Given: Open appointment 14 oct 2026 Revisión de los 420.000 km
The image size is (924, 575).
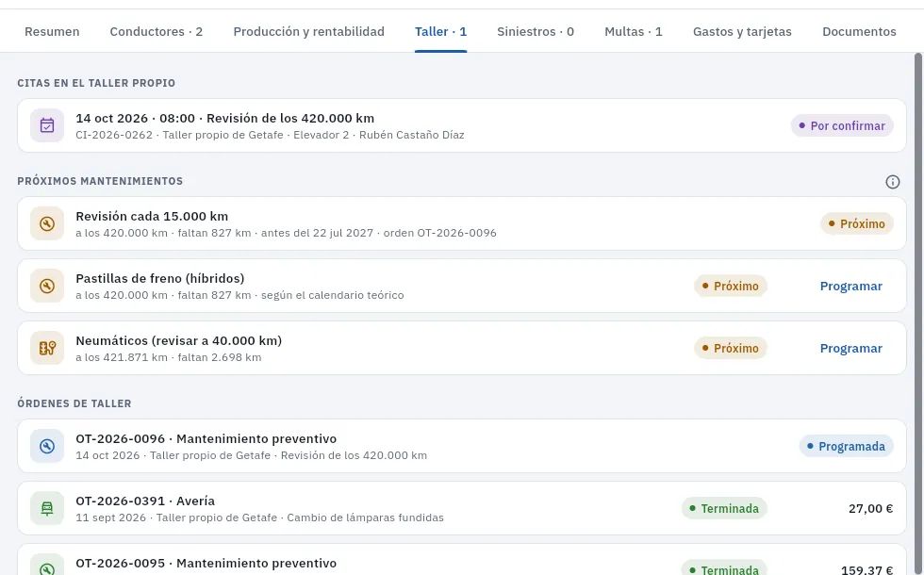Looking at the screenshot, I should tap(462, 125).
